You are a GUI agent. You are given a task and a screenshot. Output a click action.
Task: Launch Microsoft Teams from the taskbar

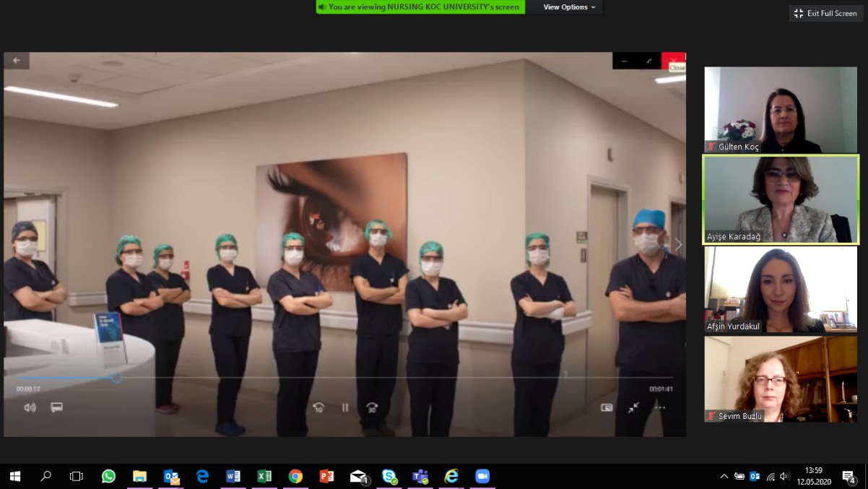click(x=420, y=476)
